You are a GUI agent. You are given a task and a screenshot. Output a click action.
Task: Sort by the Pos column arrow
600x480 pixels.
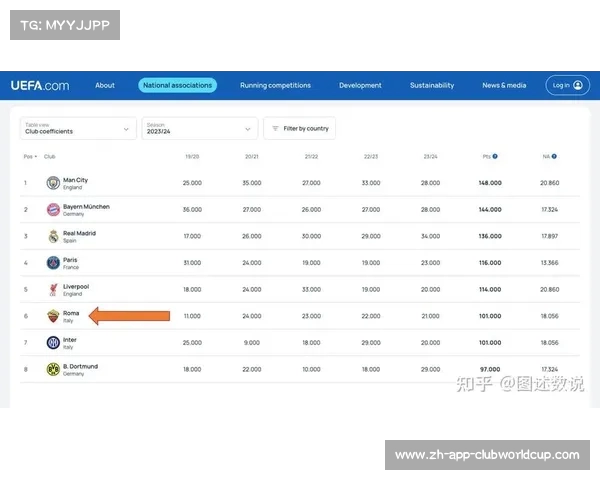36,156
